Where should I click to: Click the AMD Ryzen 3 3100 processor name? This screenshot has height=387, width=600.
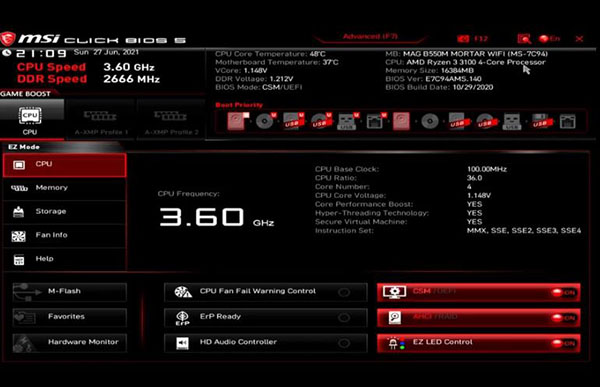point(476,62)
